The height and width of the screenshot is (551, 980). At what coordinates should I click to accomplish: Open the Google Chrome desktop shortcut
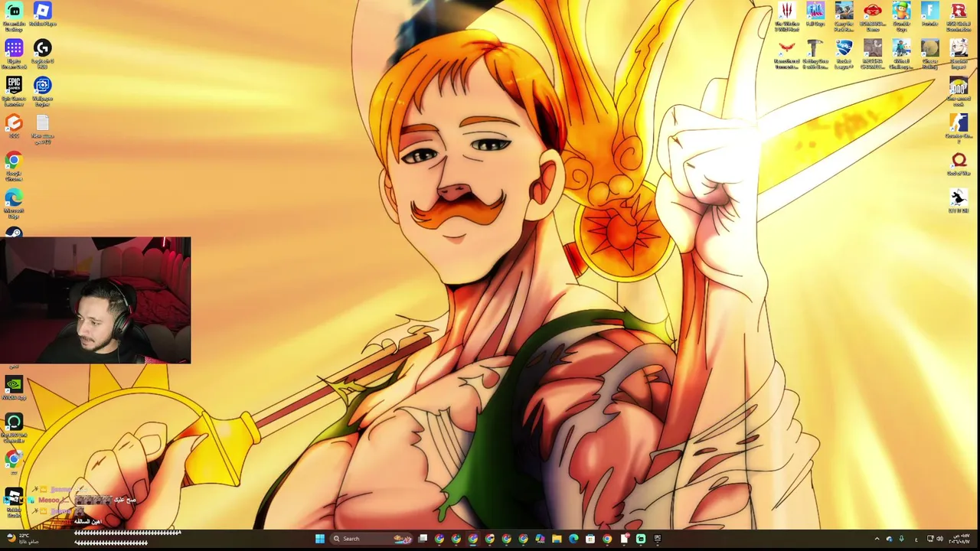pos(14,167)
